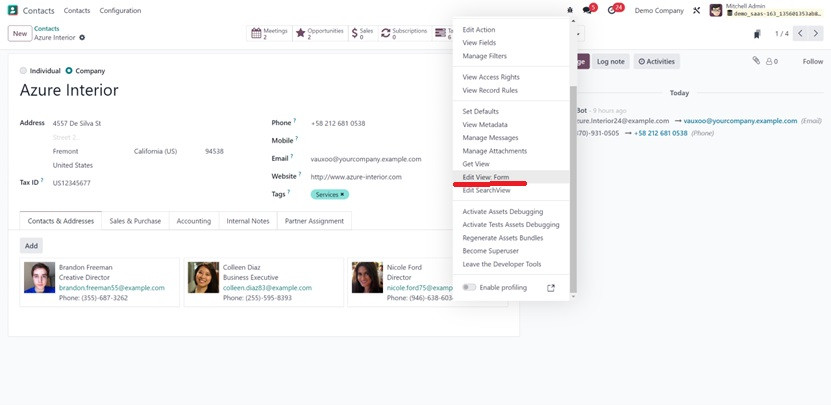Click the Activities button
Image resolution: width=831 pixels, height=405 pixels.
coord(657,61)
